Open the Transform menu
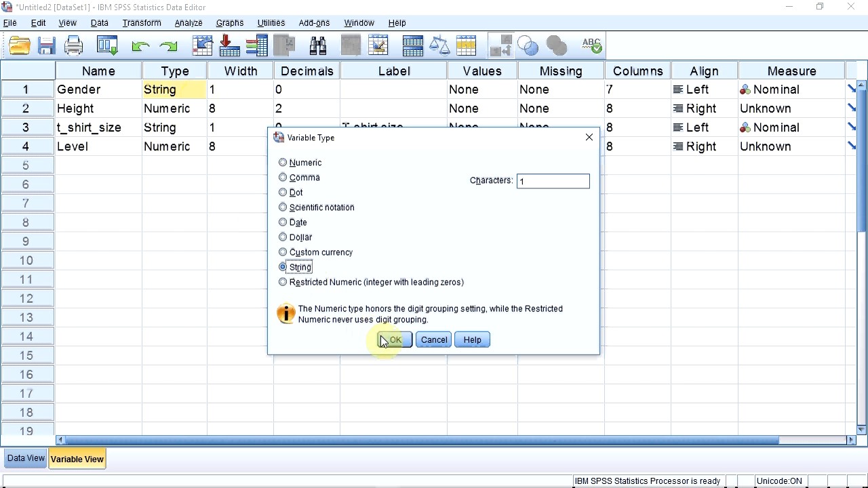 tap(142, 23)
